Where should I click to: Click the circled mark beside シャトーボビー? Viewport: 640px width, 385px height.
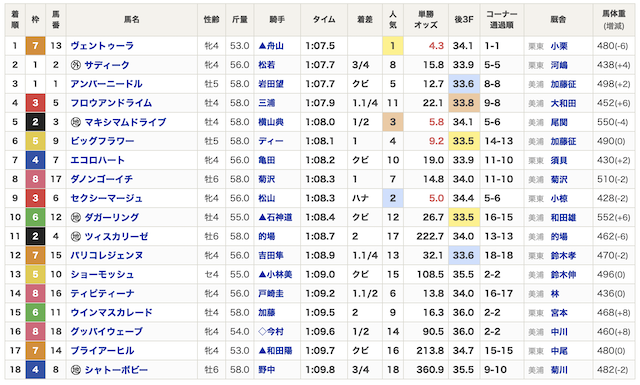pyautogui.click(x=76, y=370)
